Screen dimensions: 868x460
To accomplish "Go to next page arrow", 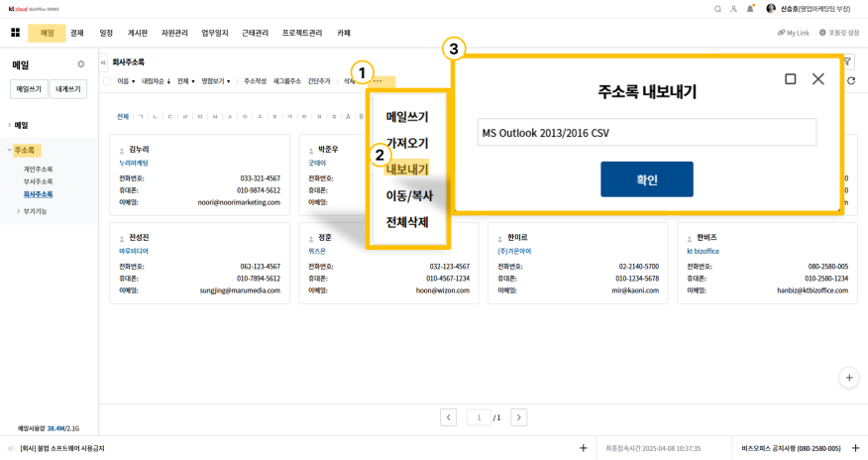I will 518,417.
